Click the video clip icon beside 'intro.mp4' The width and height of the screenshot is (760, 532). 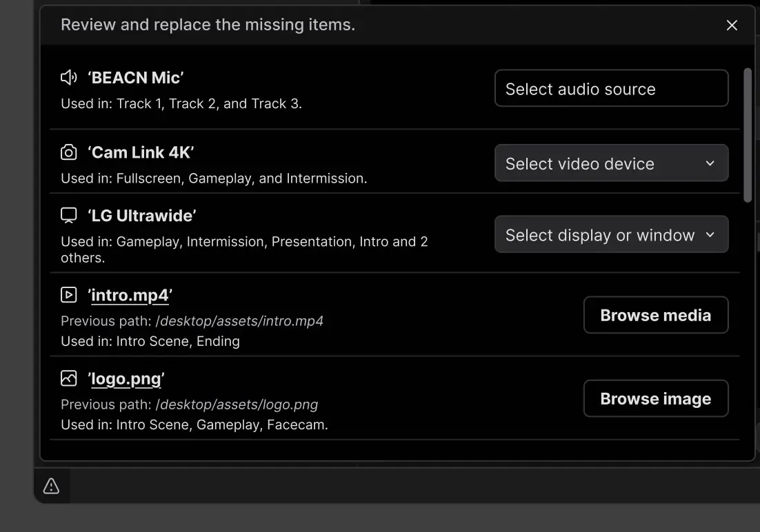pos(68,295)
